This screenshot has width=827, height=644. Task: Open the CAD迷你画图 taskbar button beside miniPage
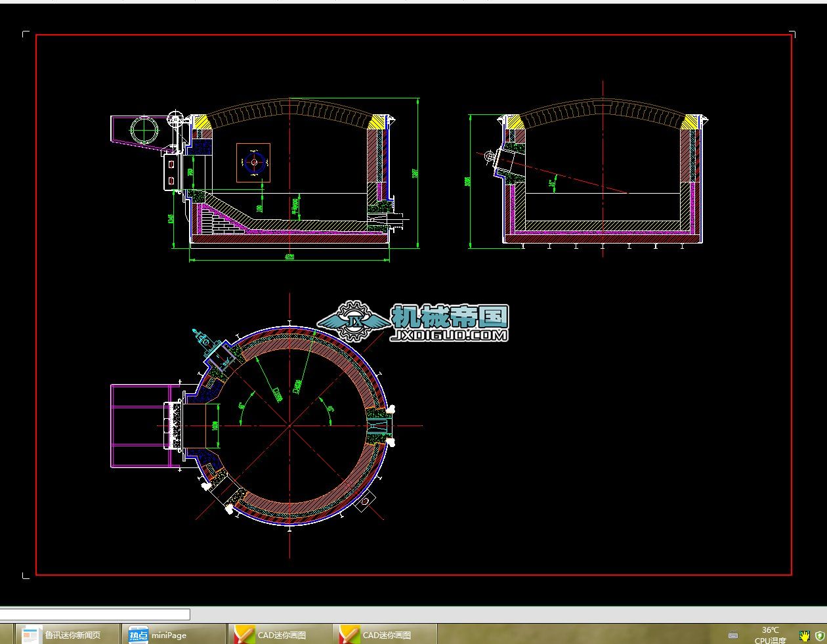click(x=280, y=635)
